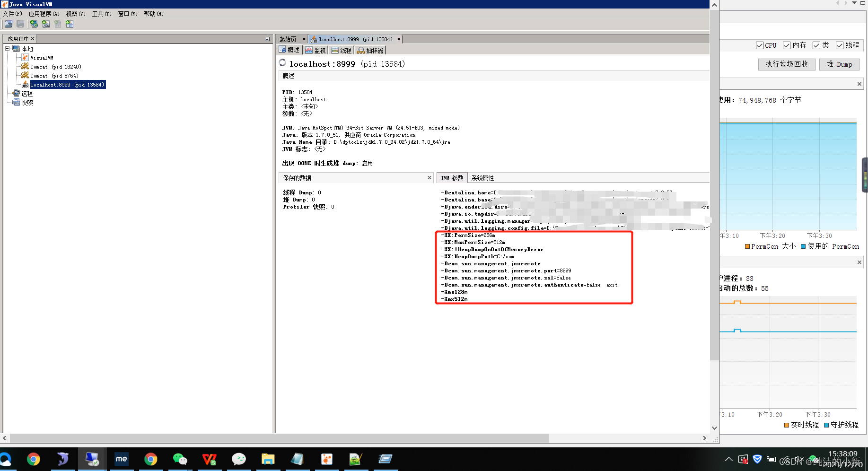Open the WeChat taskbar icon

point(180,459)
